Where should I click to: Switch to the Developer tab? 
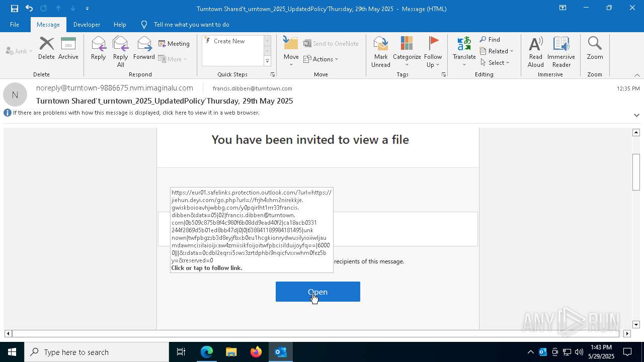(87, 25)
